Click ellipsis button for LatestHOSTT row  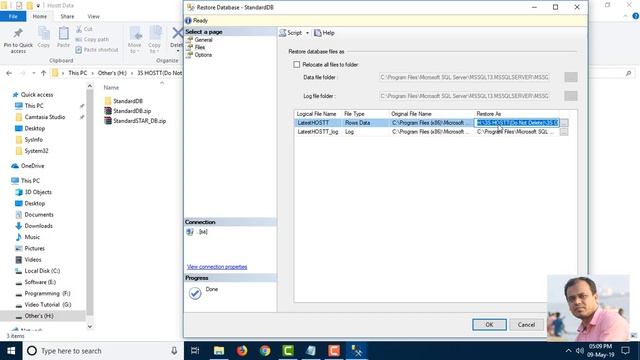pyautogui.click(x=564, y=123)
